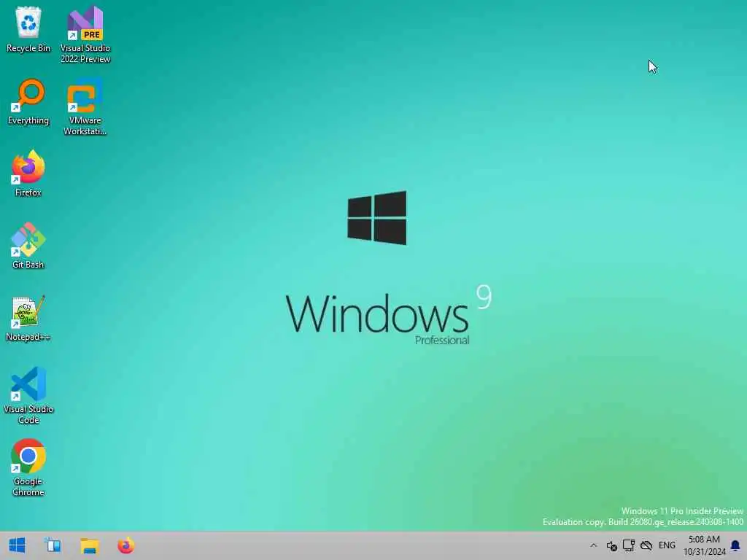Open the notifications bell icon
The image size is (747, 560).
coord(735,545)
